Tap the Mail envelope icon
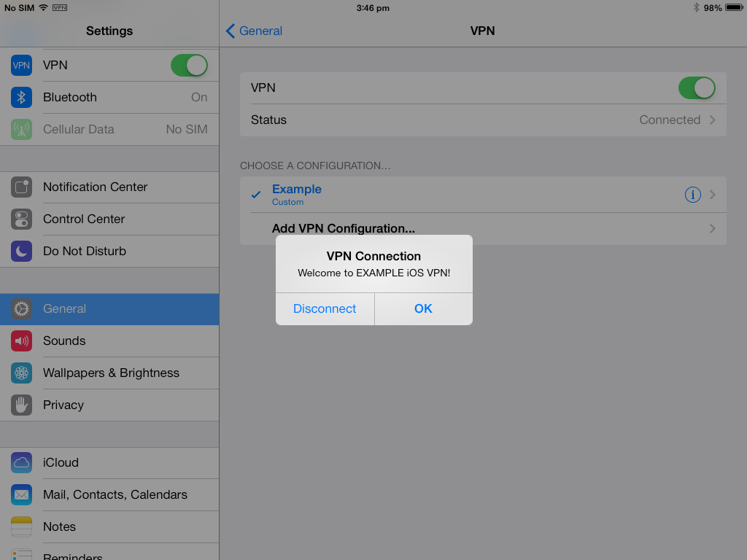747x560 pixels. [x=21, y=495]
